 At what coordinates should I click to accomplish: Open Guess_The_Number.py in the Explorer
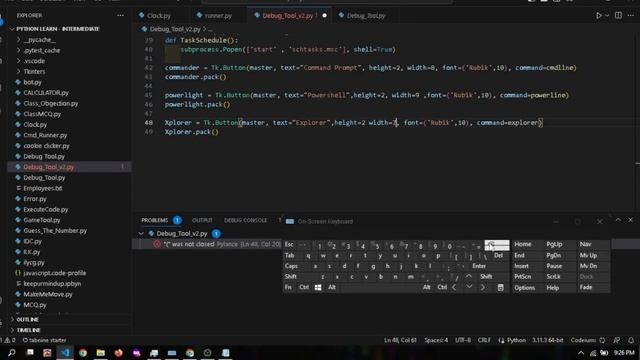point(55,231)
